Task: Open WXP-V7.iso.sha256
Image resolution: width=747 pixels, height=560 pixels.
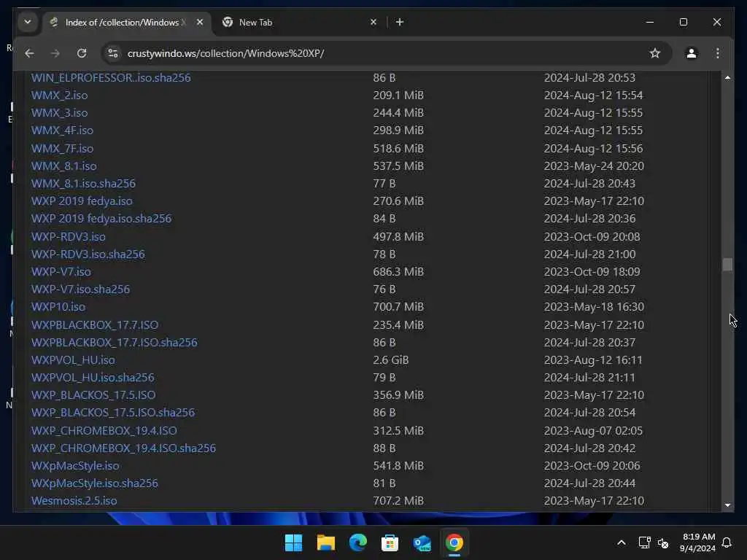Action: 80,289
